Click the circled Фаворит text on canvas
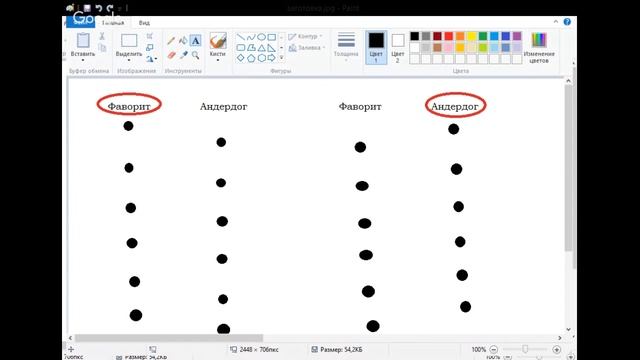 click(x=129, y=106)
